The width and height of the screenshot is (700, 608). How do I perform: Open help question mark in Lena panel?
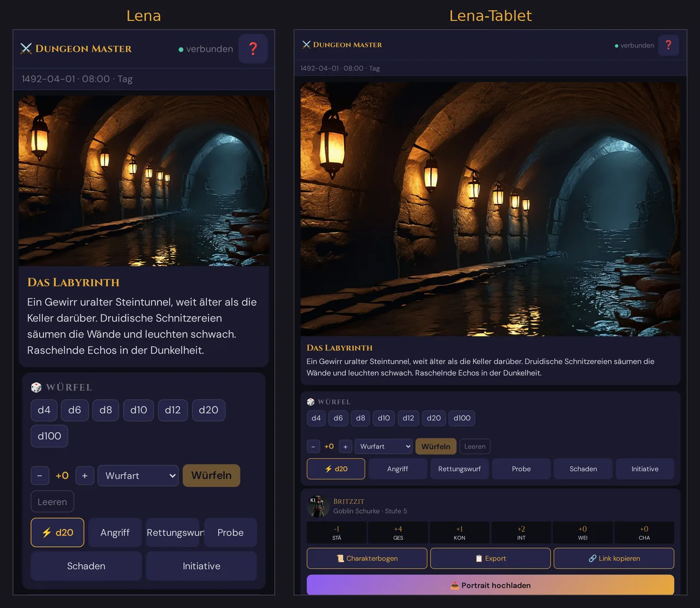point(253,49)
